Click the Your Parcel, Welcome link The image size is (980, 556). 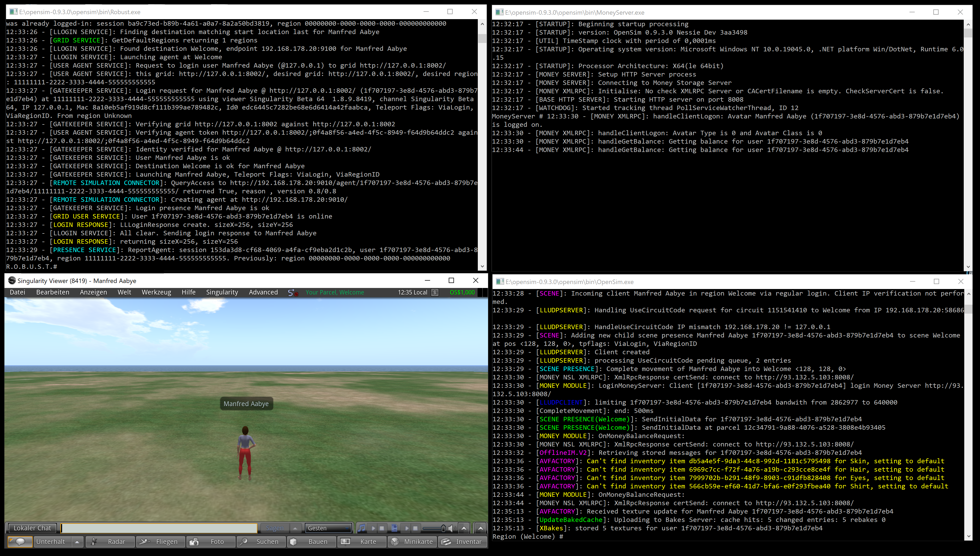click(x=334, y=292)
